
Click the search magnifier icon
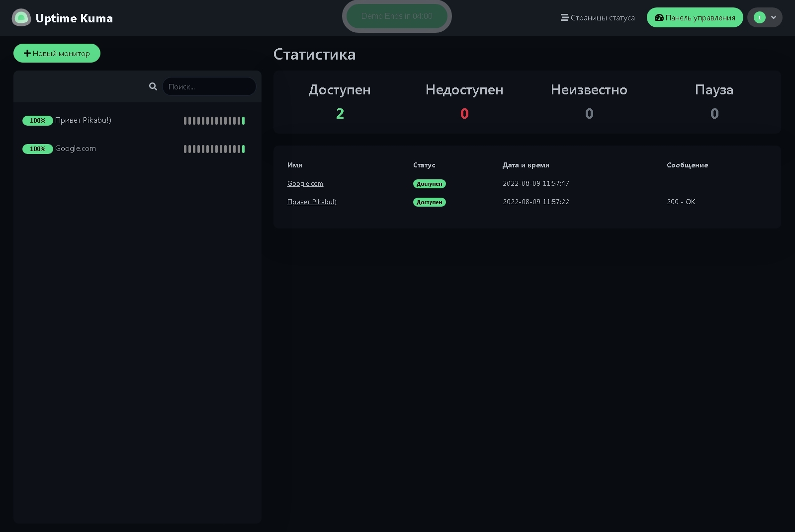pyautogui.click(x=153, y=86)
